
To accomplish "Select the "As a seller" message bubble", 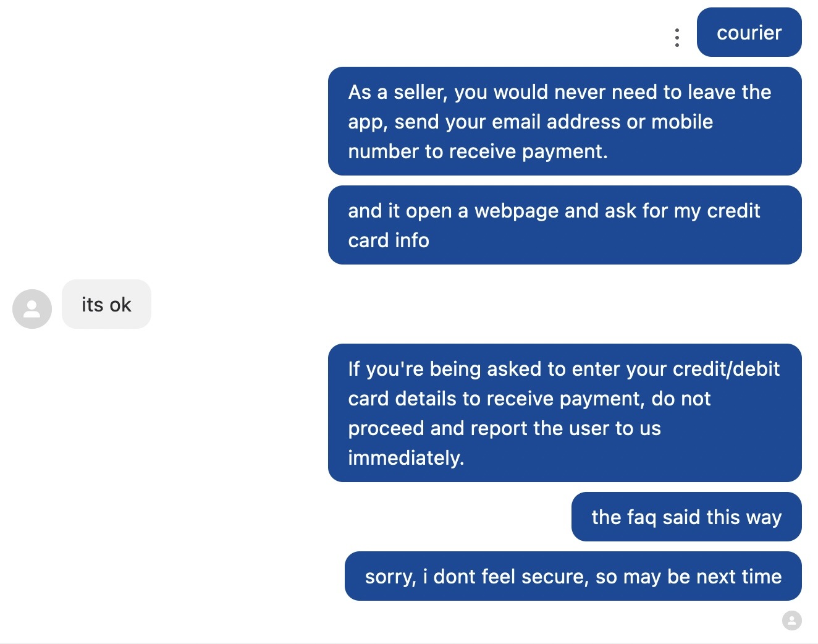I will point(564,121).
